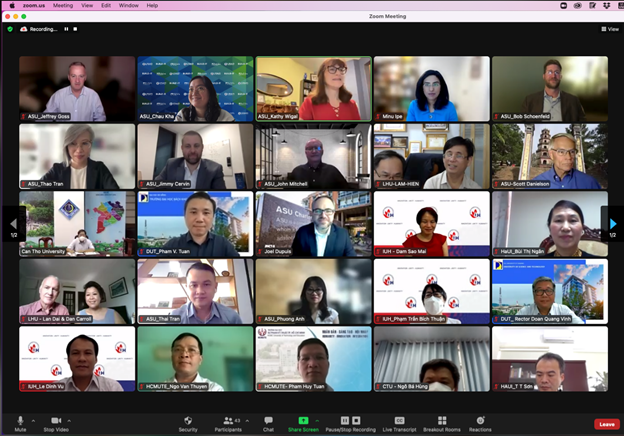Open the Participants panel icon
Image resolution: width=624 pixels, height=436 pixels.
228,420
